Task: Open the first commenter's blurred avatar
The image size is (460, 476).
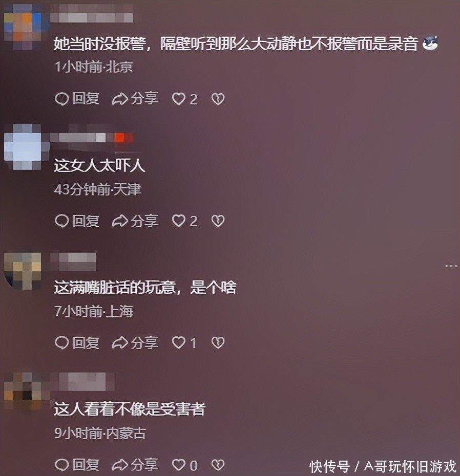Action: click(23, 27)
